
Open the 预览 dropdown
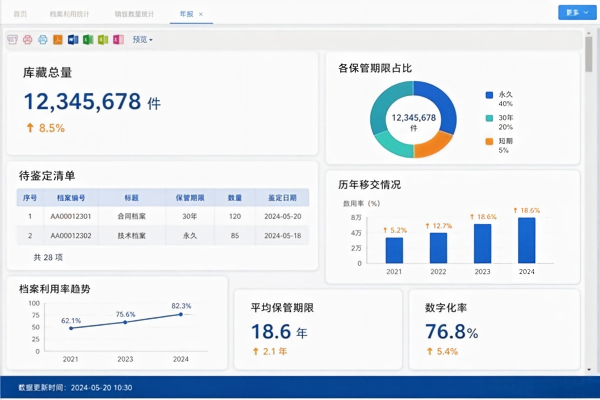click(x=142, y=39)
